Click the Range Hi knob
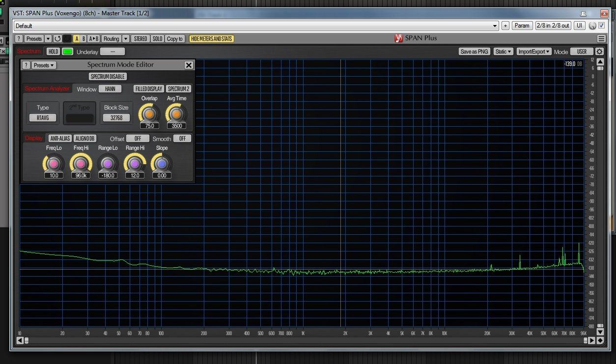The height and width of the screenshot is (364, 616). [x=135, y=163]
